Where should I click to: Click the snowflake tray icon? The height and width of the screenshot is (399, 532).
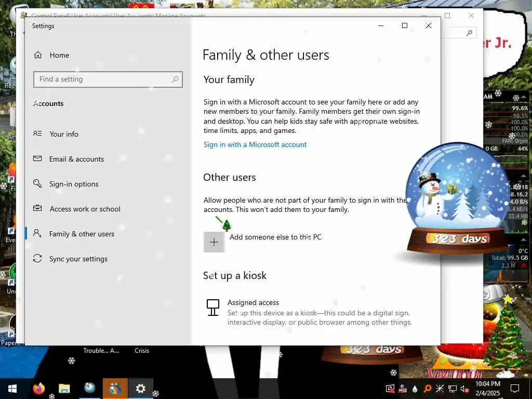click(440, 389)
